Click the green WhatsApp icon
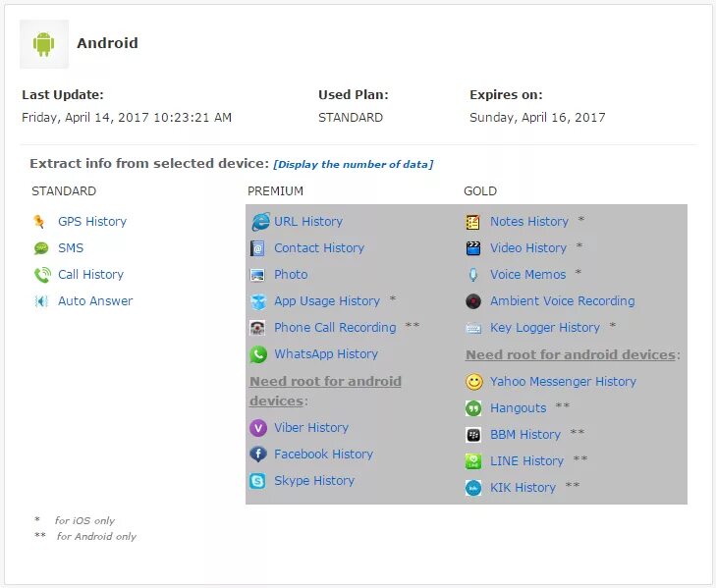This screenshot has height=588, width=716. pos(258,354)
